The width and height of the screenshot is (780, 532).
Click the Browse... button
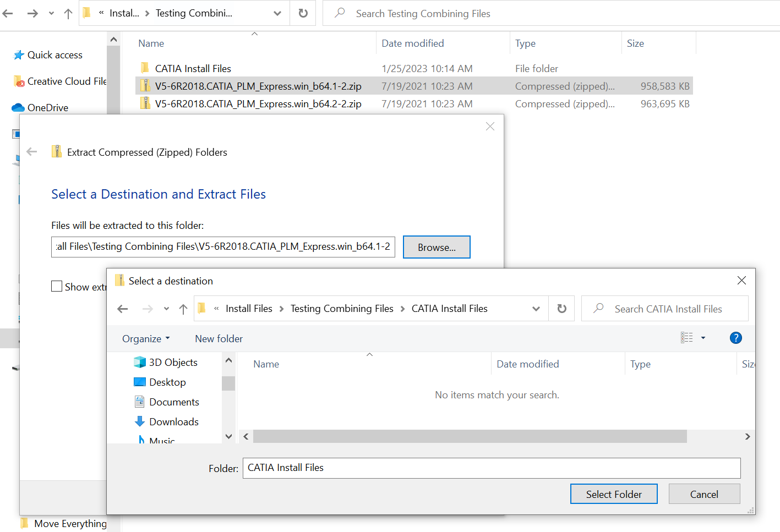pyautogui.click(x=437, y=247)
